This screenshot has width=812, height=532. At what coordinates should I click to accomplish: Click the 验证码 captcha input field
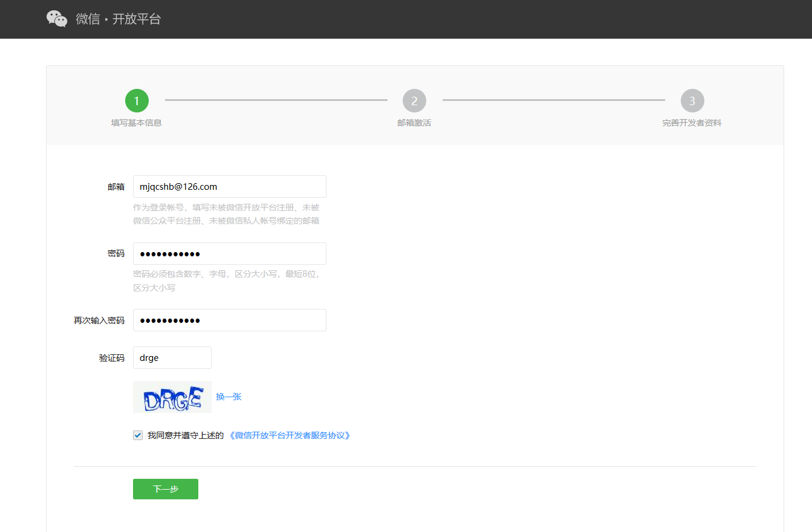pos(172,358)
